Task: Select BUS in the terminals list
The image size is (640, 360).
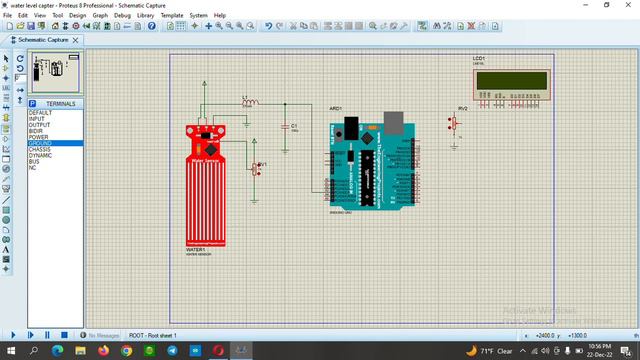Action: click(55, 162)
